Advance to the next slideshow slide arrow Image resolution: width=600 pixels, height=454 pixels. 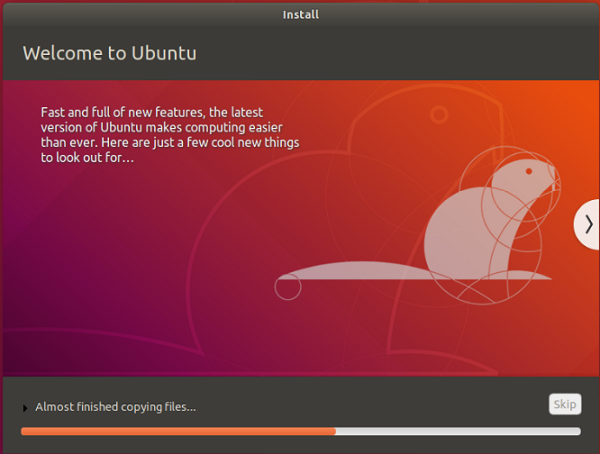pyautogui.click(x=588, y=224)
